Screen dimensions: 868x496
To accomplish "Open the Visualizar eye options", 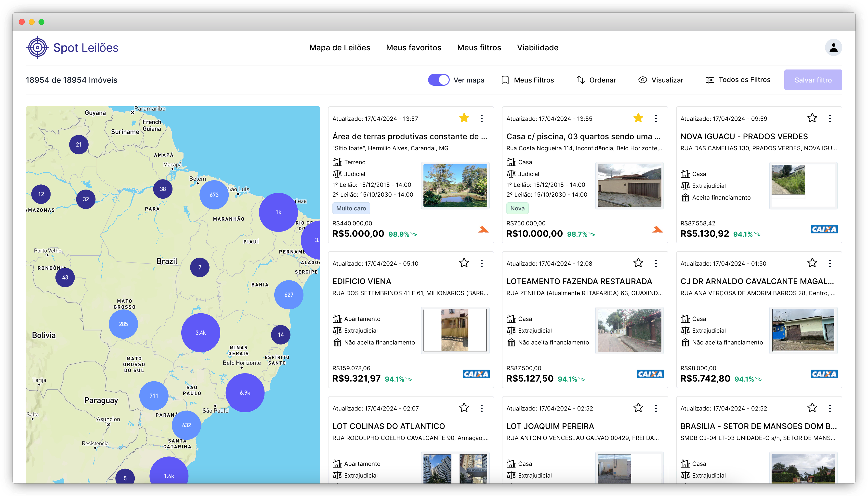I will click(660, 80).
